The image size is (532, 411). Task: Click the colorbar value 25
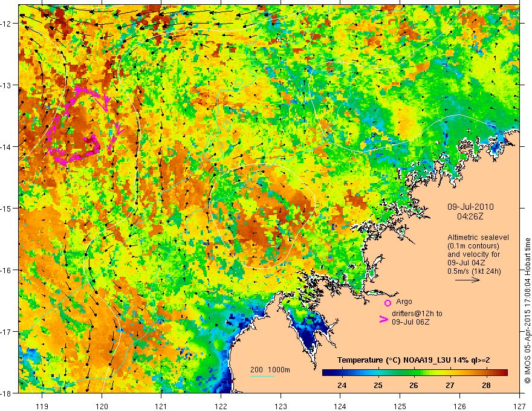[x=378, y=385]
